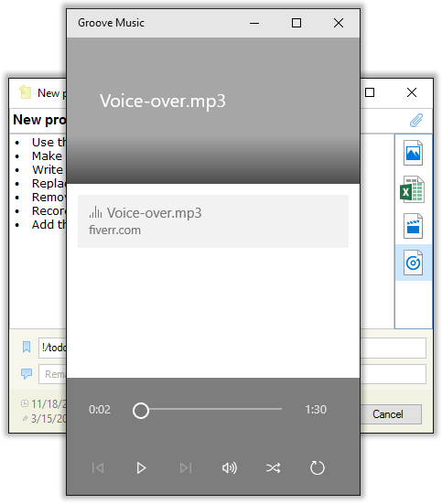Toggle repeat mode in Groove Music

(318, 467)
